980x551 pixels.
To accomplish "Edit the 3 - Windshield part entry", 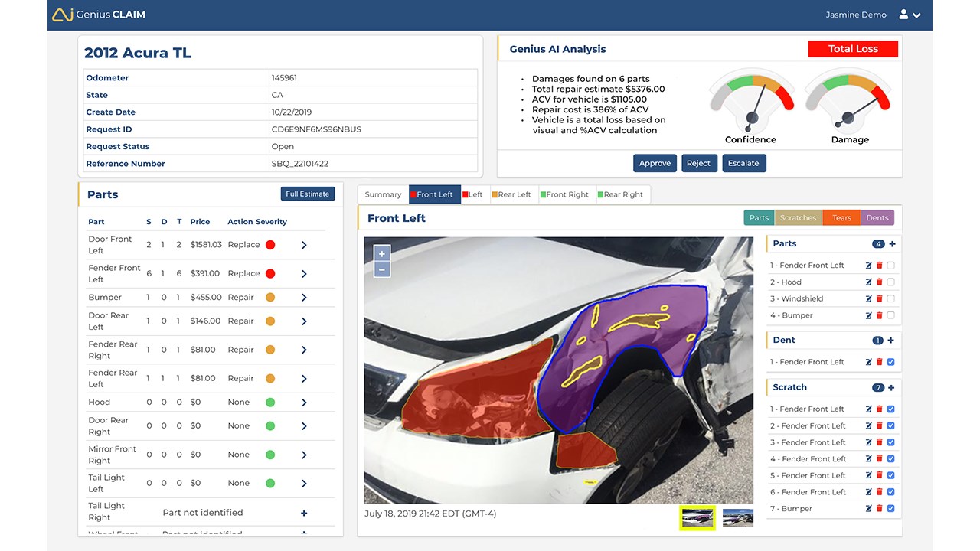I will coord(868,299).
